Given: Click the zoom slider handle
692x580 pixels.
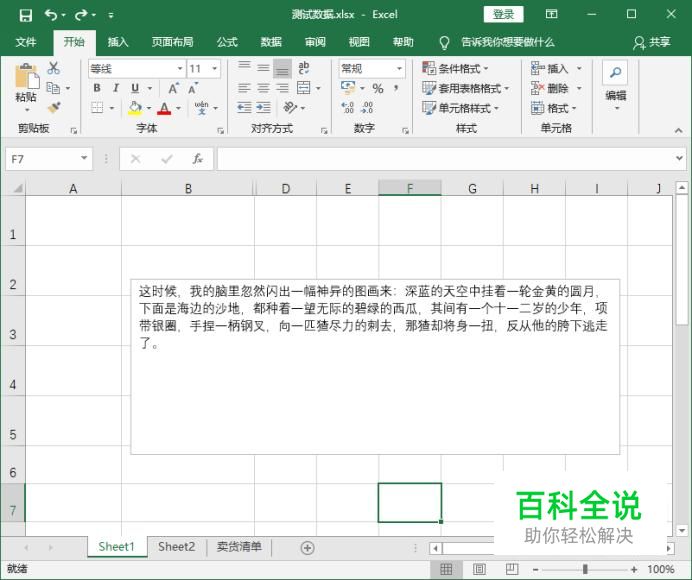Looking at the screenshot, I should click(x=585, y=569).
